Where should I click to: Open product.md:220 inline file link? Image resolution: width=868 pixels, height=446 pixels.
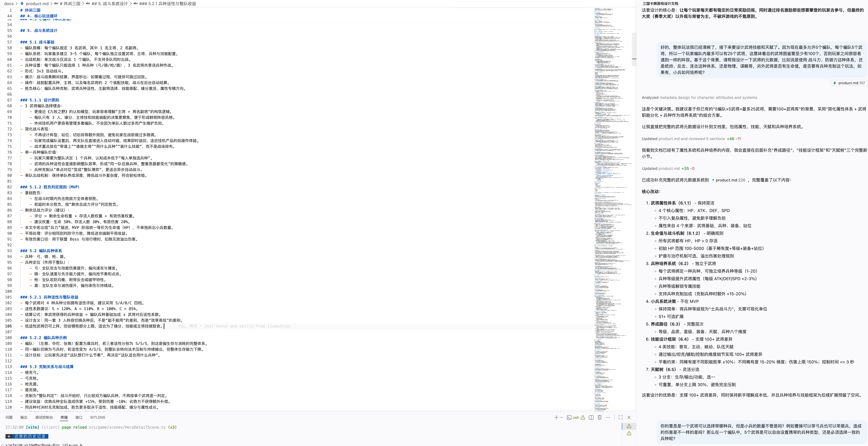point(729,180)
